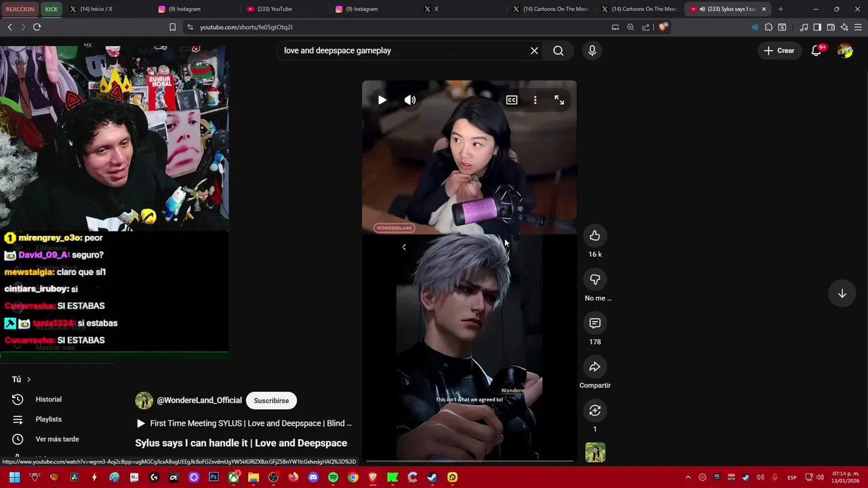Dislike the Short with thumbs down
This screenshot has height=488, width=868.
[595, 279]
